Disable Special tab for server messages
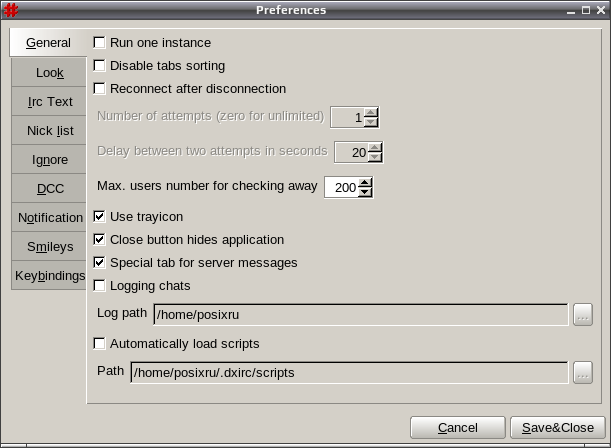611x448 pixels. click(x=99, y=262)
